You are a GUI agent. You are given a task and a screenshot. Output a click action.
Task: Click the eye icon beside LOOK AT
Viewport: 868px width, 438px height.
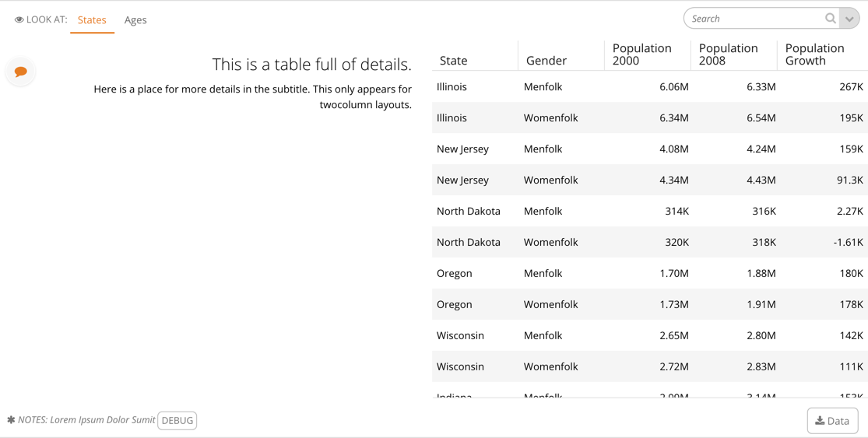(x=19, y=20)
